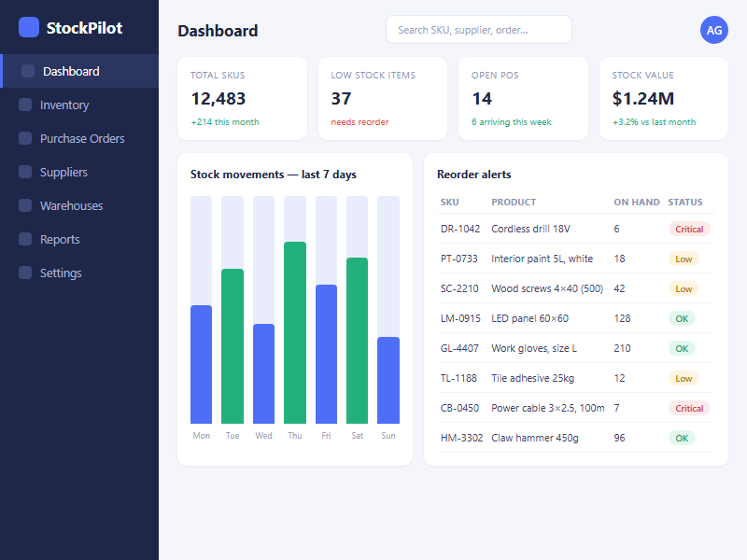The width and height of the screenshot is (747, 560).
Task: Select the Tuesday green bar
Action: point(233,346)
